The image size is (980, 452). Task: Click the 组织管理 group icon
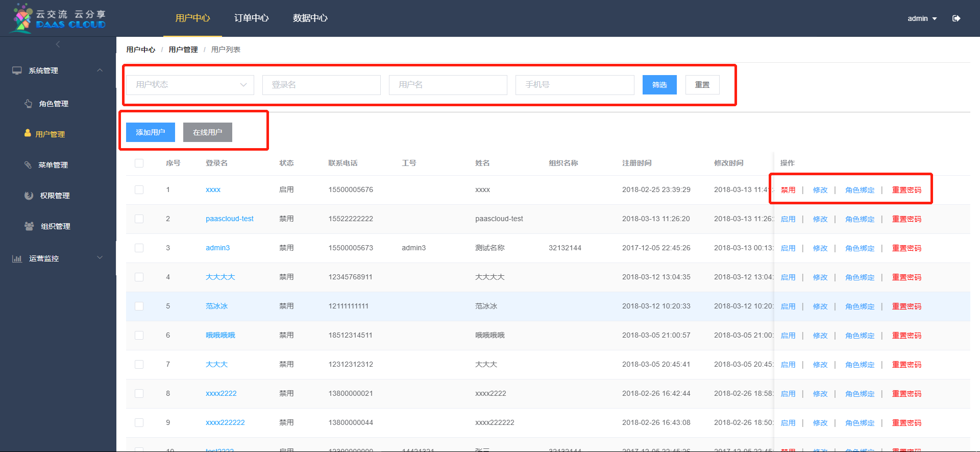29,226
